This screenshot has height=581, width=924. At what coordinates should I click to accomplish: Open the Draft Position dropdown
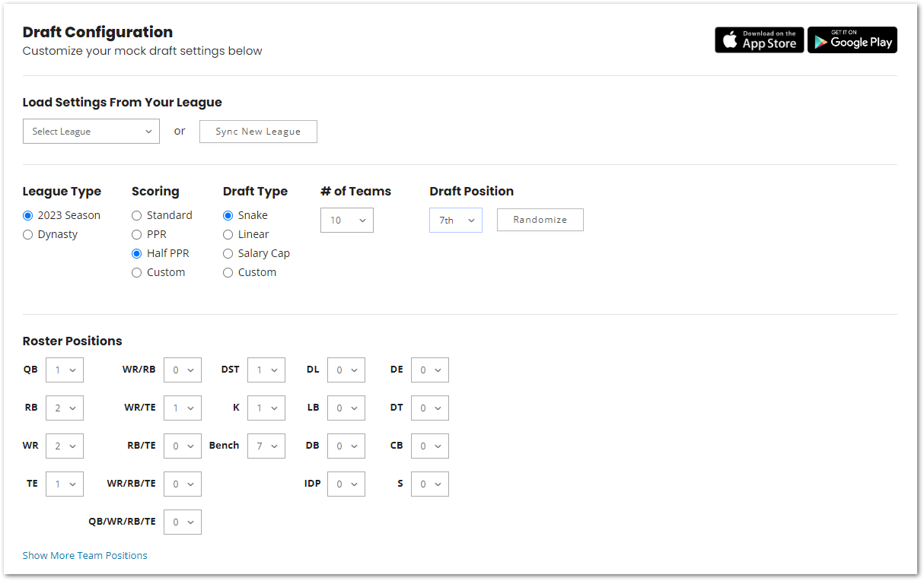(456, 220)
